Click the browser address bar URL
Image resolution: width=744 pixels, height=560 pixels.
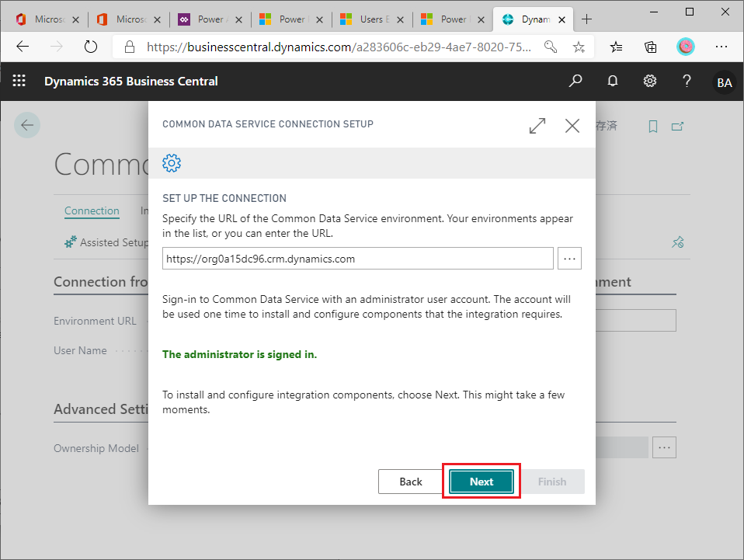[x=339, y=47]
